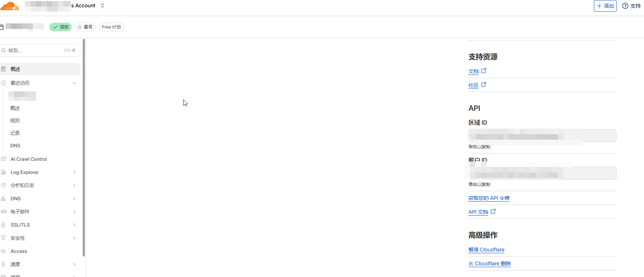Screen dimensions: 644x277
Task: Open the account switcher dropdown
Action: [102, 5]
